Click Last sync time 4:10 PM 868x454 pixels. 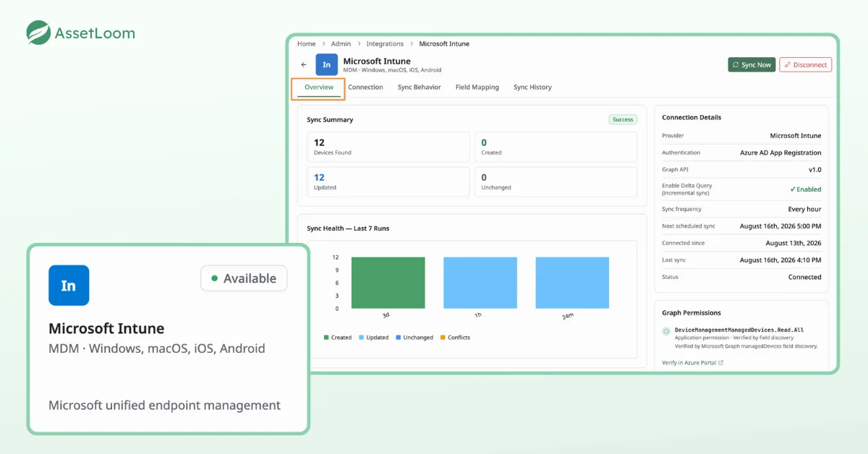tap(780, 260)
